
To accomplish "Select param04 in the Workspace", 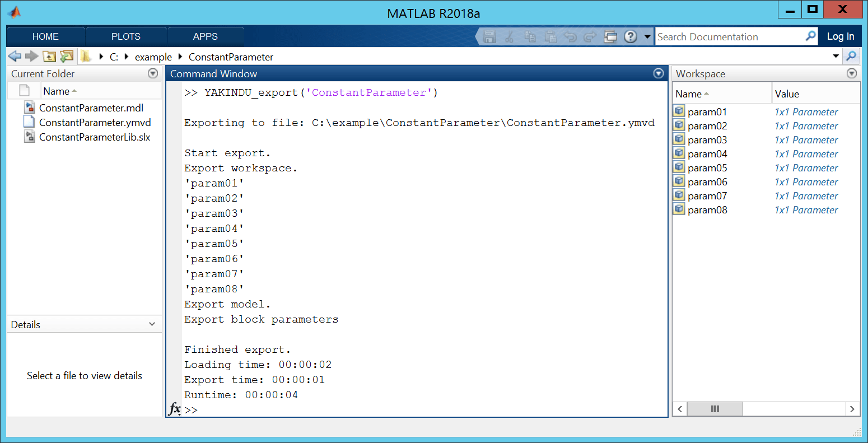I will 707,153.
